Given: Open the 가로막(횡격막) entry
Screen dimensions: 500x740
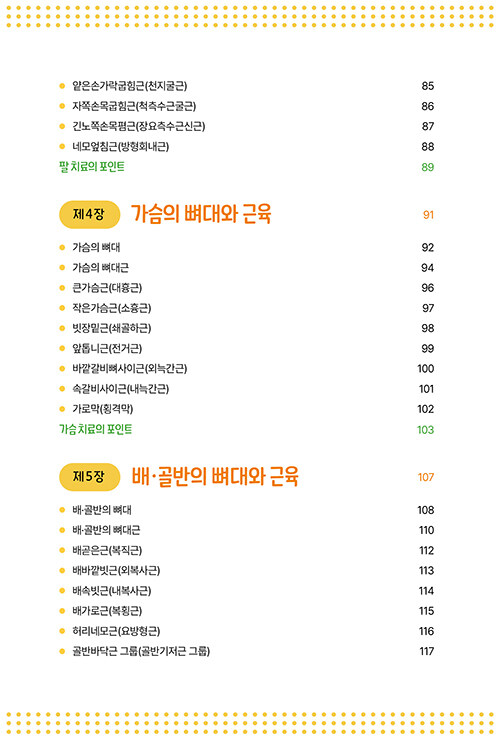Looking at the screenshot, I should pos(102,409).
